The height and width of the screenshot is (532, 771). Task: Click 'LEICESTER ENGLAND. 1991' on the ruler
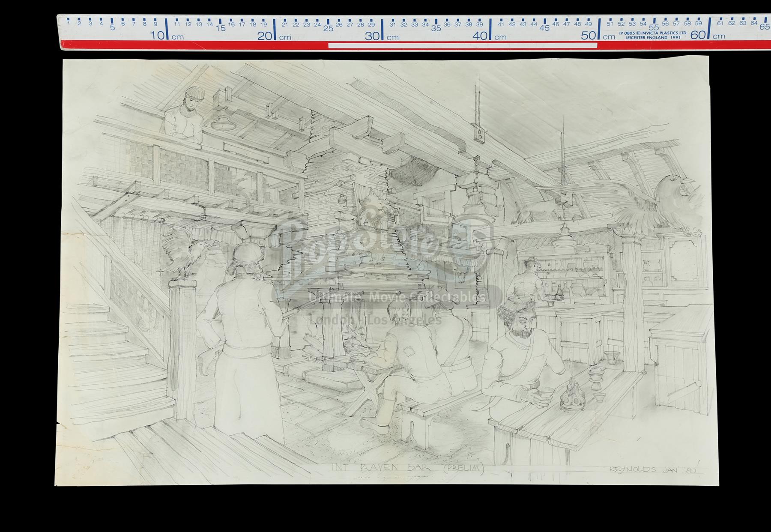click(654, 38)
